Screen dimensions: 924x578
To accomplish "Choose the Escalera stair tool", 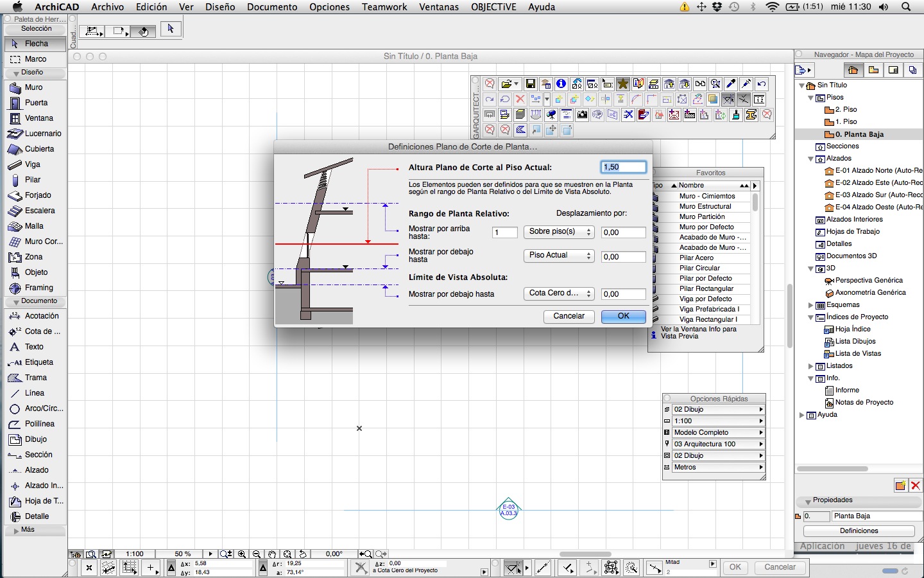I will 38,211.
